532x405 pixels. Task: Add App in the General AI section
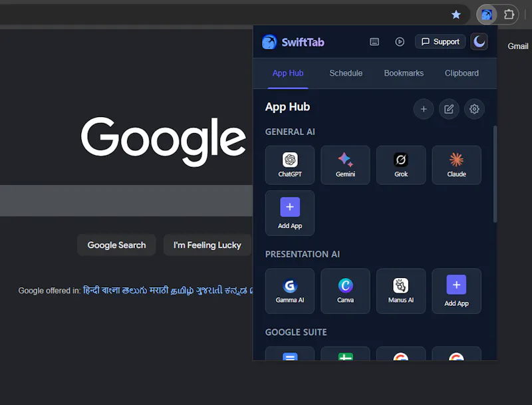click(290, 213)
